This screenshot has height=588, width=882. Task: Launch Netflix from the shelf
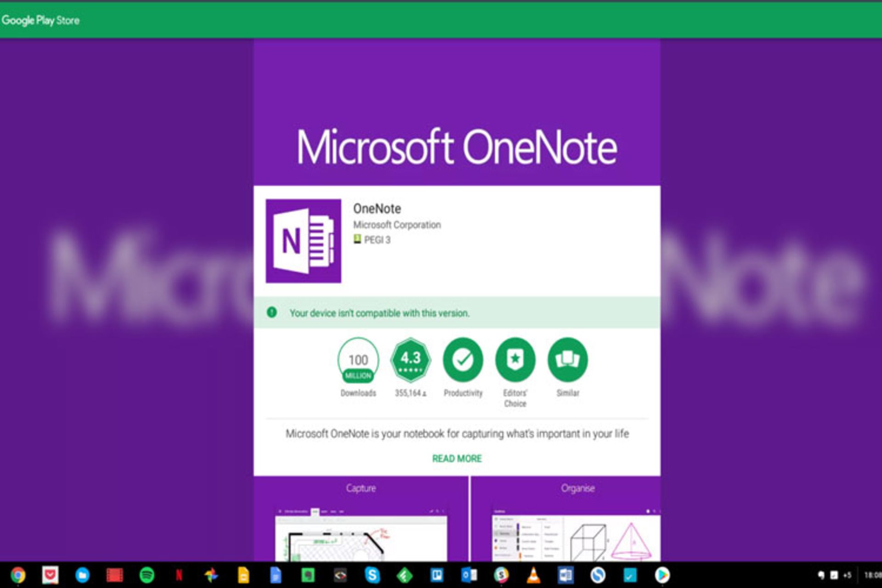pyautogui.click(x=179, y=575)
